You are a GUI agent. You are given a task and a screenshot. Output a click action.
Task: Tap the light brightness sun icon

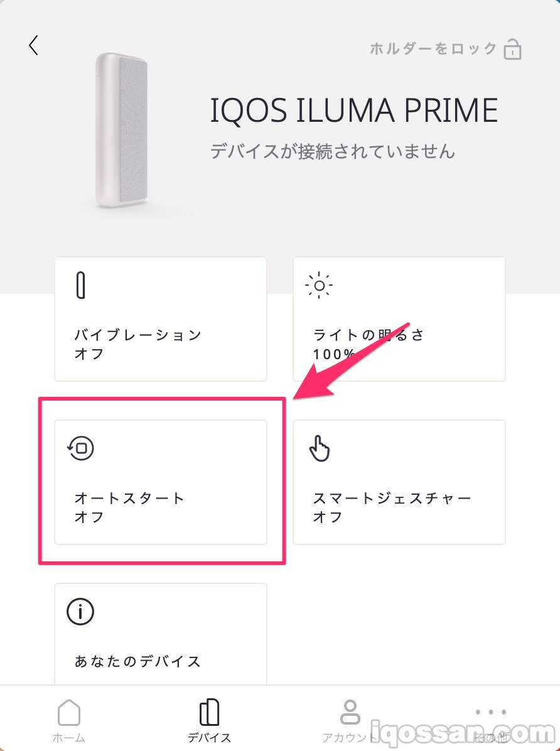[x=319, y=286]
